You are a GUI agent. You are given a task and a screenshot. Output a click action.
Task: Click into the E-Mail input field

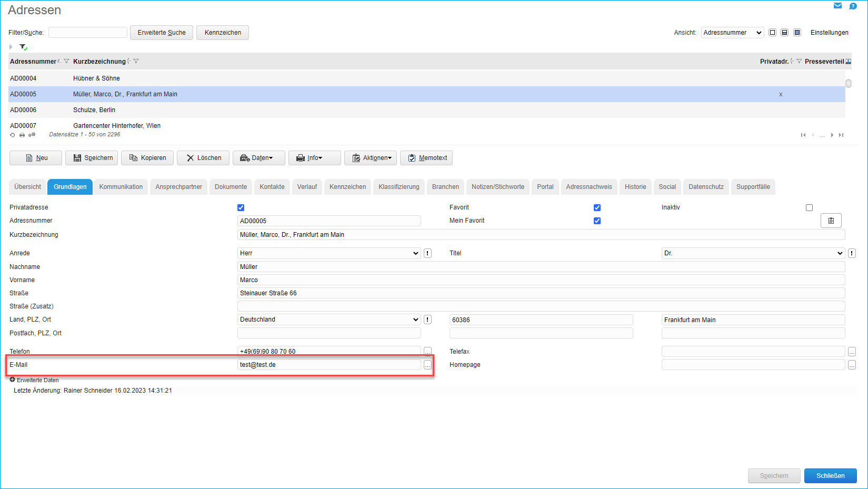tap(329, 365)
